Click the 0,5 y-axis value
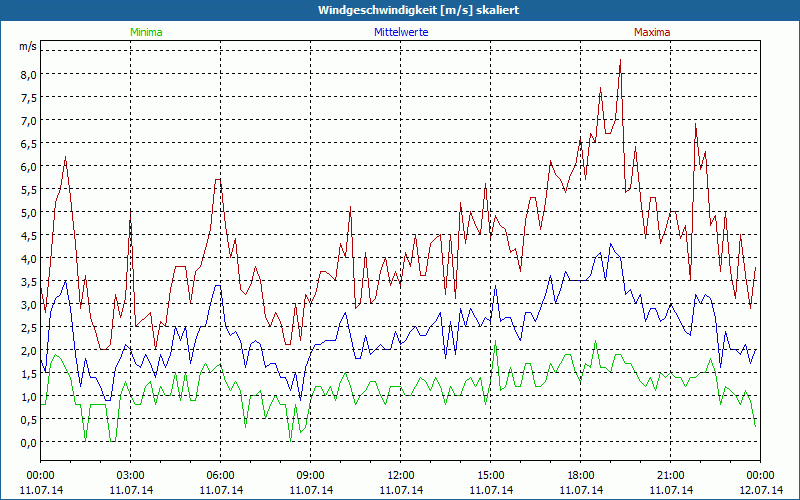Viewport: 800px width, 500px height. tap(29, 419)
